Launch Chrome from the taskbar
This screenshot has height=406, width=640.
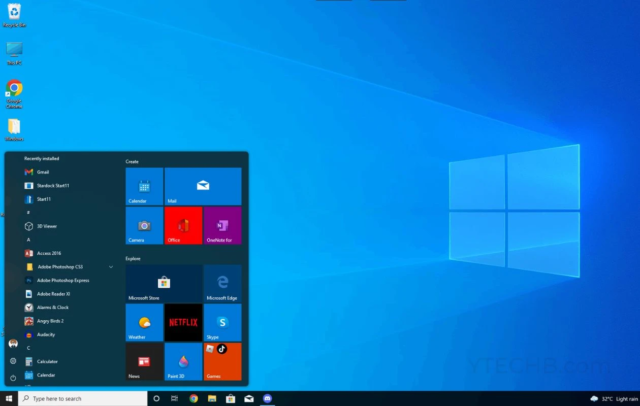point(193,399)
